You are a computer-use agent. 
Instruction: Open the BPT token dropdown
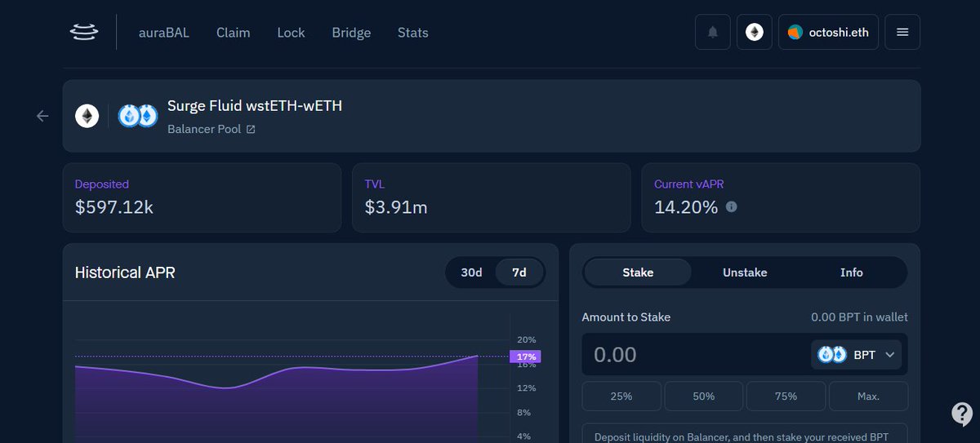tap(857, 355)
